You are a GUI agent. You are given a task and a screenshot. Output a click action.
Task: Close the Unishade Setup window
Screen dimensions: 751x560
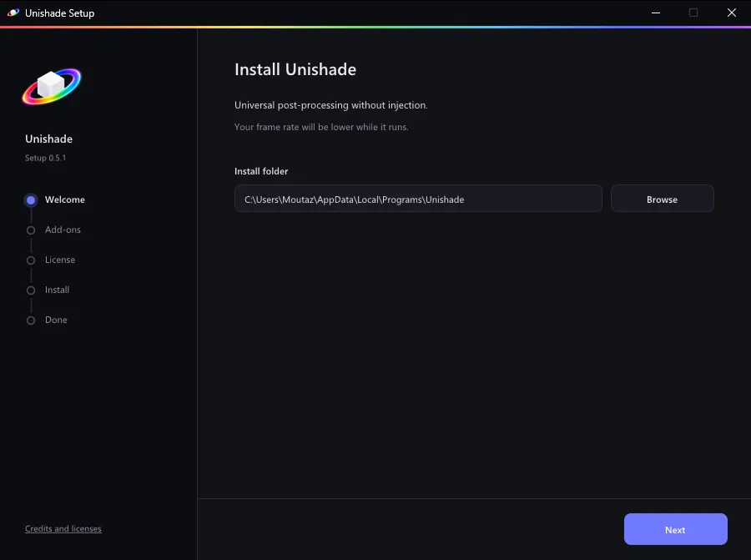point(731,13)
